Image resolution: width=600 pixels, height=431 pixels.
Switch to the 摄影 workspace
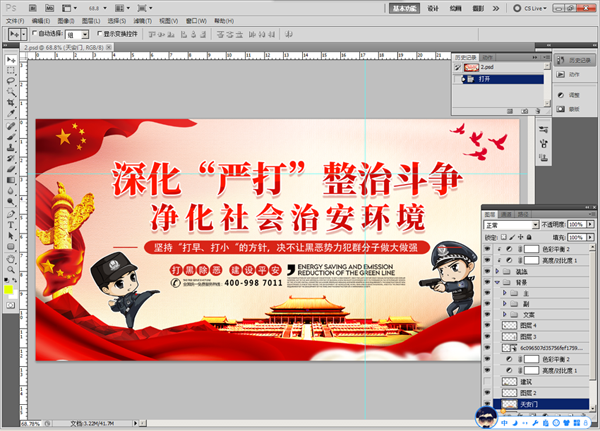point(478,8)
